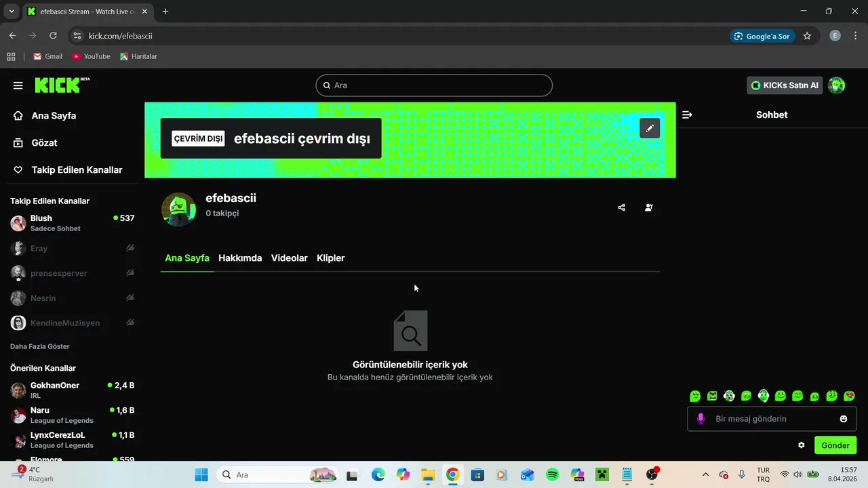
Task: Expand Daha Fazla Göster channel list
Action: pyautogui.click(x=40, y=346)
